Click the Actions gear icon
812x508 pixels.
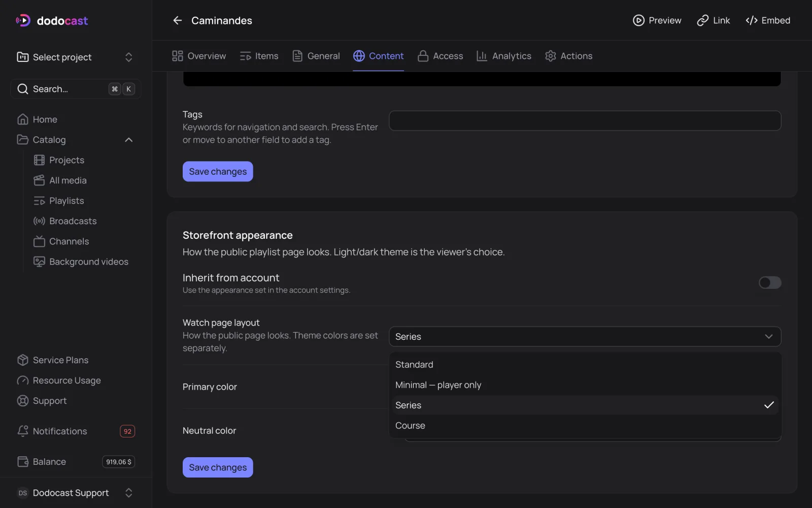coord(550,56)
